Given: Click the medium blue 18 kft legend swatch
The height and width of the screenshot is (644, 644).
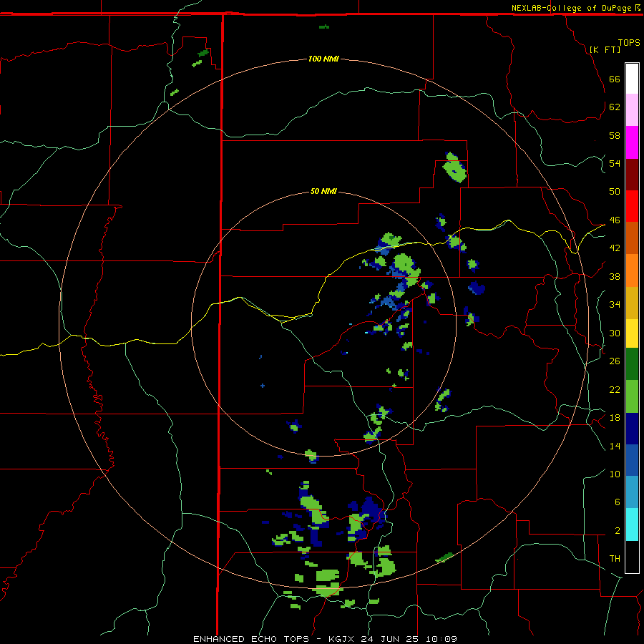Looking at the screenshot, I should pos(632,460).
